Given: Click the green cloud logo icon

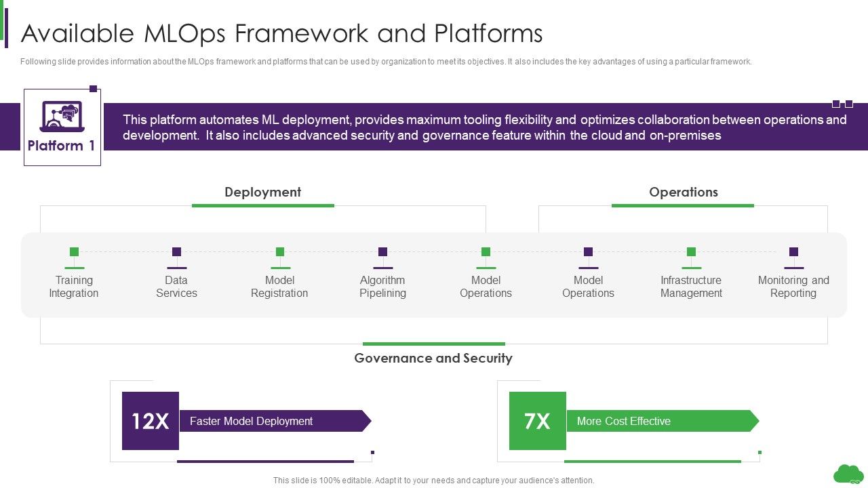Looking at the screenshot, I should [848, 473].
